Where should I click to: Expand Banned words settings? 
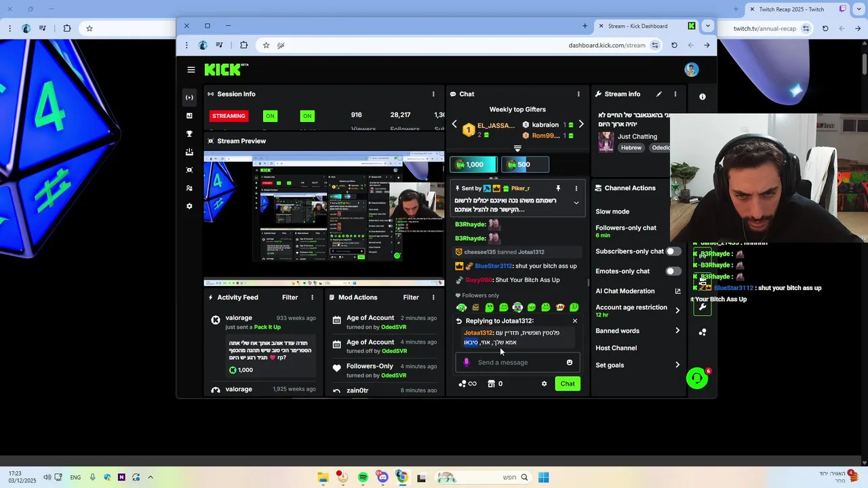pyautogui.click(x=677, y=331)
